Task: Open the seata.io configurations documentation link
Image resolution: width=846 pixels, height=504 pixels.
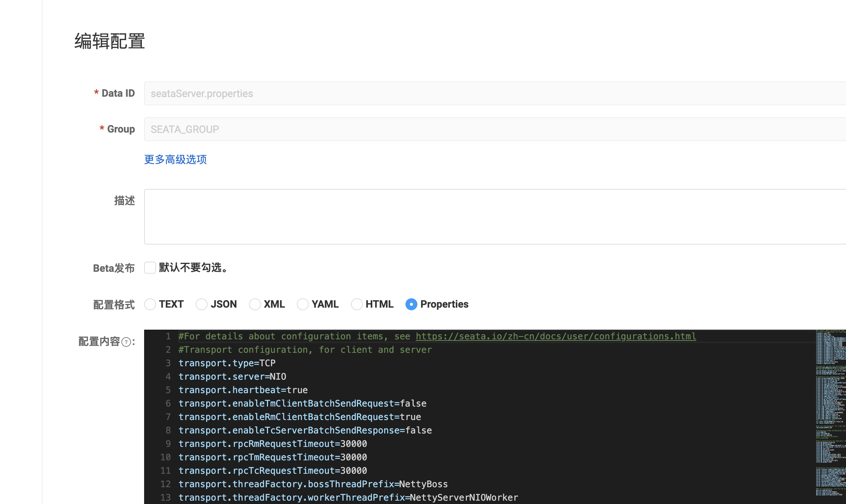Action: (x=556, y=336)
